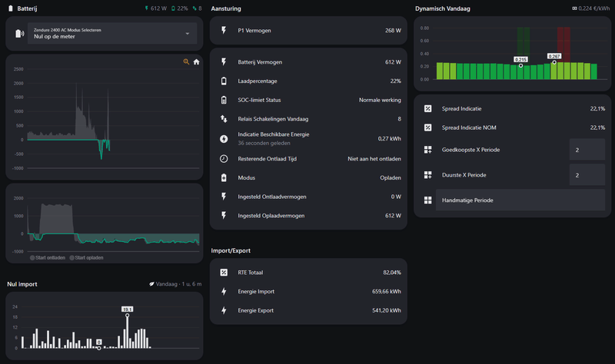
Task: Open the SOC-limiet Status row
Action: (x=307, y=100)
